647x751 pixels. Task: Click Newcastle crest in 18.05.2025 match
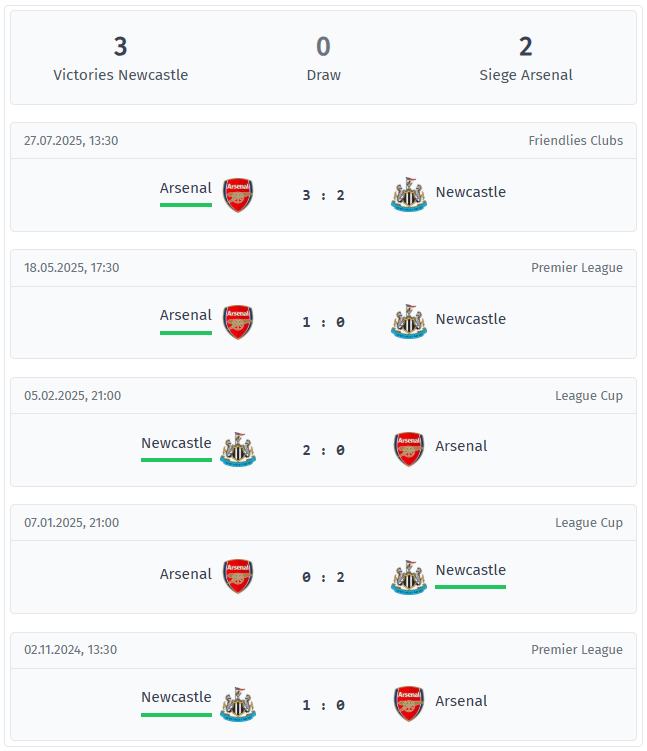pyautogui.click(x=408, y=322)
